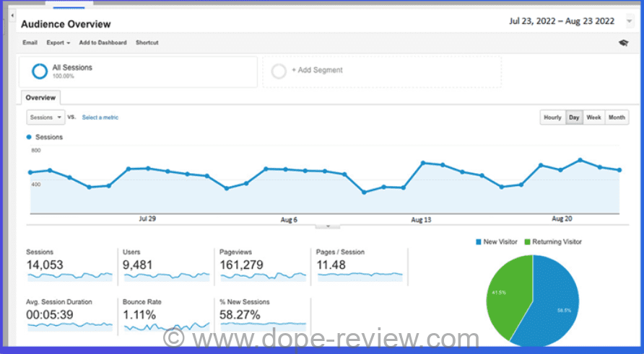Click the Sessions sparkline mini chart

coord(69,275)
